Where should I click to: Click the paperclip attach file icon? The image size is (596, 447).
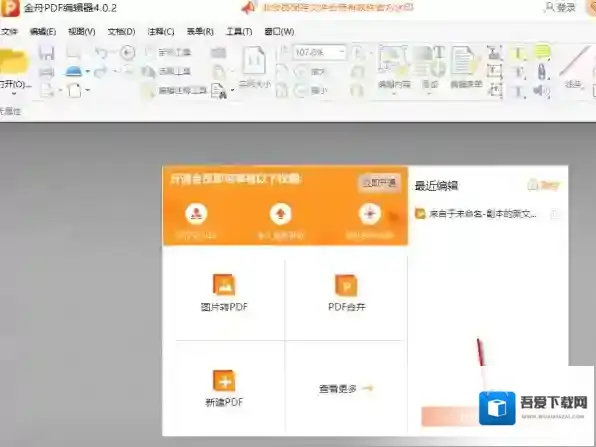(x=542, y=72)
